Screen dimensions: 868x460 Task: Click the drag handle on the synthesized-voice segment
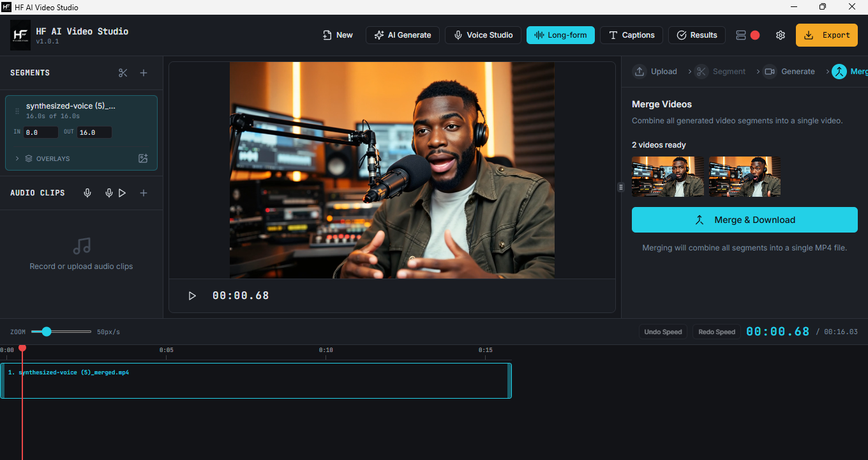click(x=17, y=111)
